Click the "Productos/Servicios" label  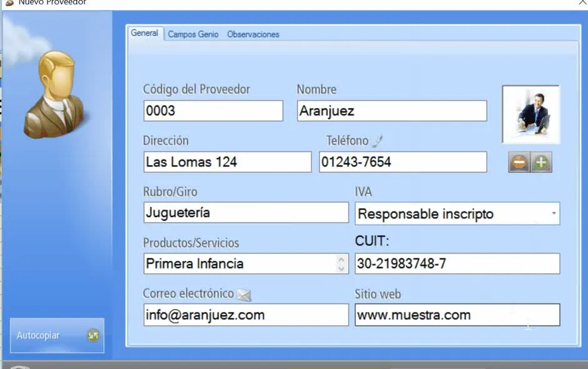191,243
